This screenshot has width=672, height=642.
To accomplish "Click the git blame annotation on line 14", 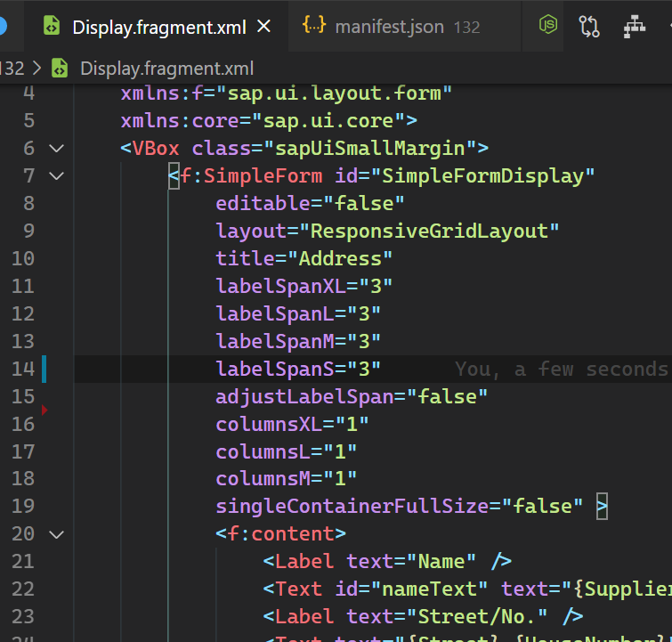I will (563, 370).
